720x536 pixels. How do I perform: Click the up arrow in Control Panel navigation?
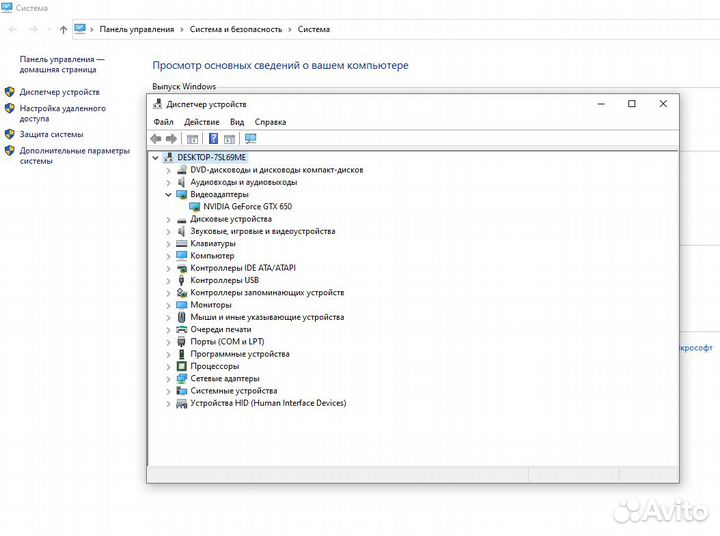point(63,30)
